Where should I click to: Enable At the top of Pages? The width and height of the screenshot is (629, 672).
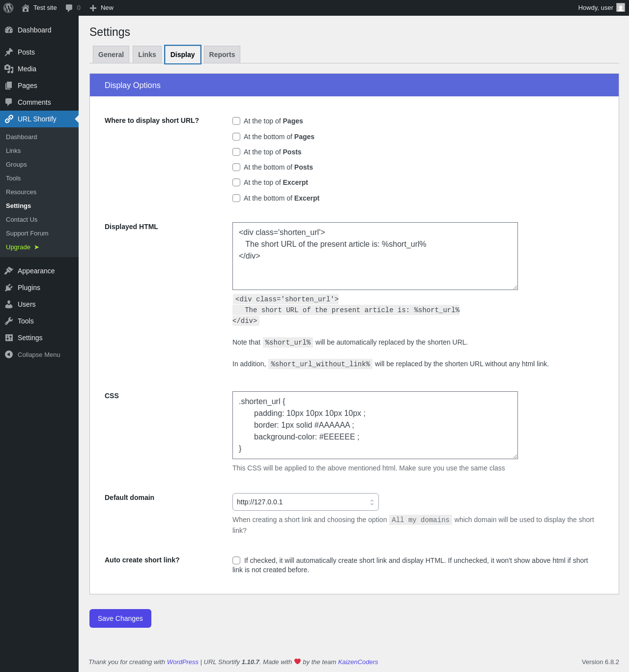pos(236,121)
